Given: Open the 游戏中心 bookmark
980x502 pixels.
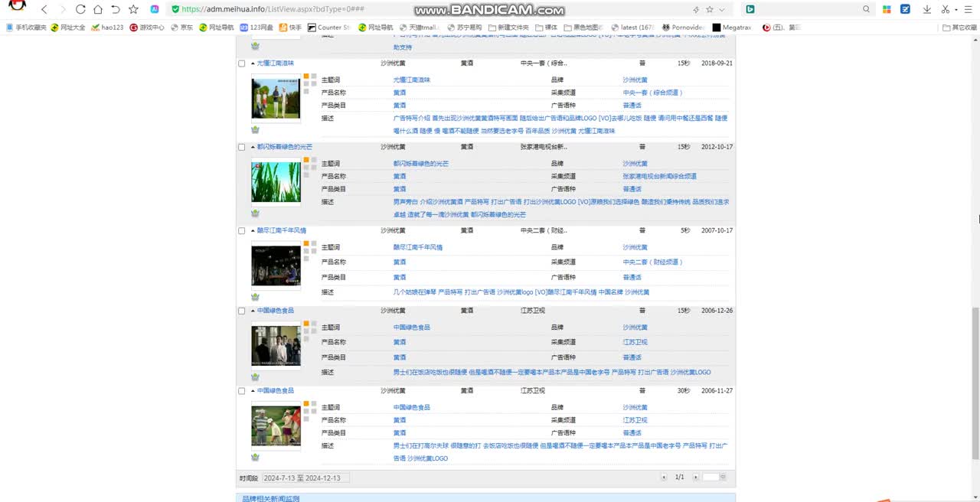Looking at the screenshot, I should point(147,28).
